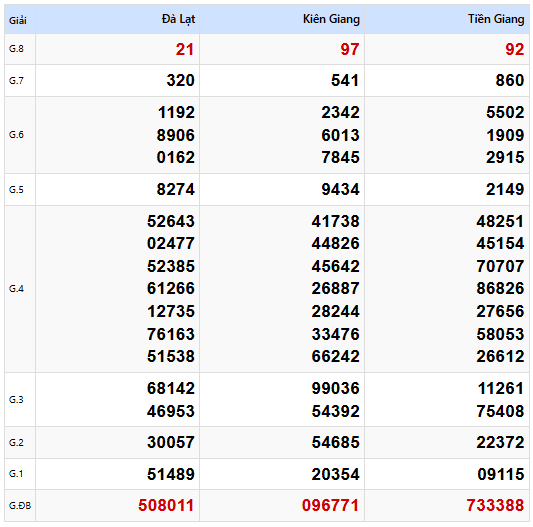Click the G.6 number 8906
The height and width of the screenshot is (527, 533).
click(176, 135)
